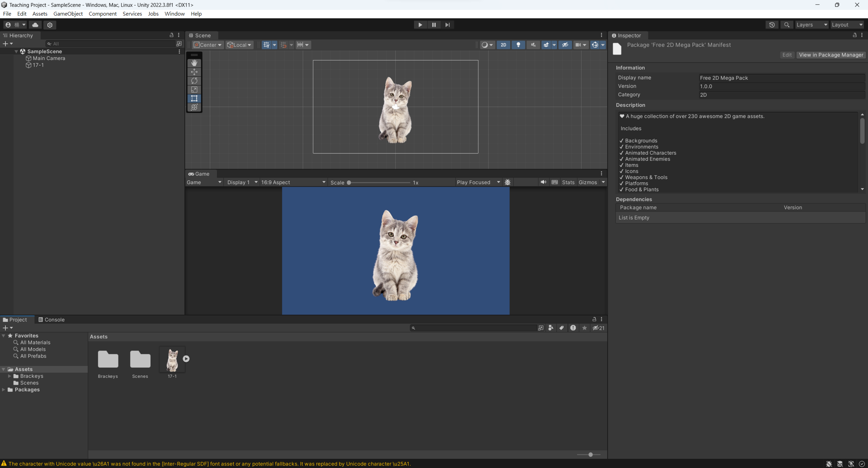Select the Scale tool
Image resolution: width=868 pixels, height=468 pixels.
pos(194,90)
